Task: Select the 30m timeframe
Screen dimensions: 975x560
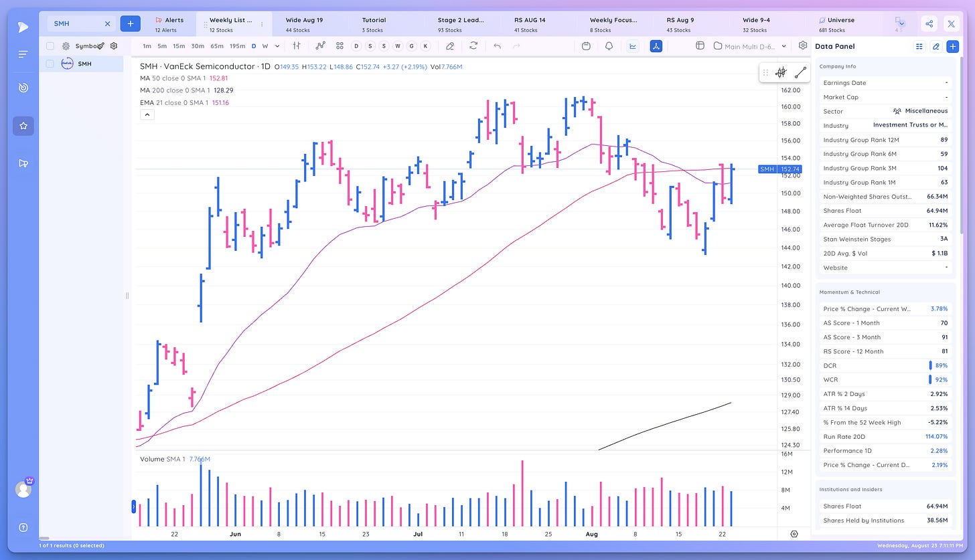Action: pyautogui.click(x=198, y=46)
